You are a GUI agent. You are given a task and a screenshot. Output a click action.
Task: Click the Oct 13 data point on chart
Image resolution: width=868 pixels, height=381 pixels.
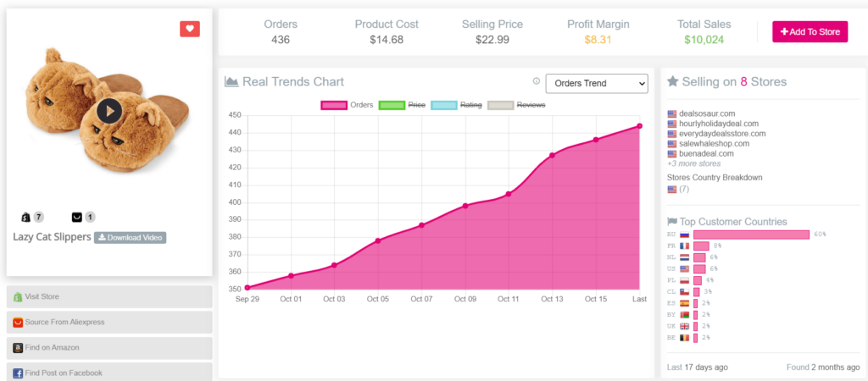coord(552,155)
